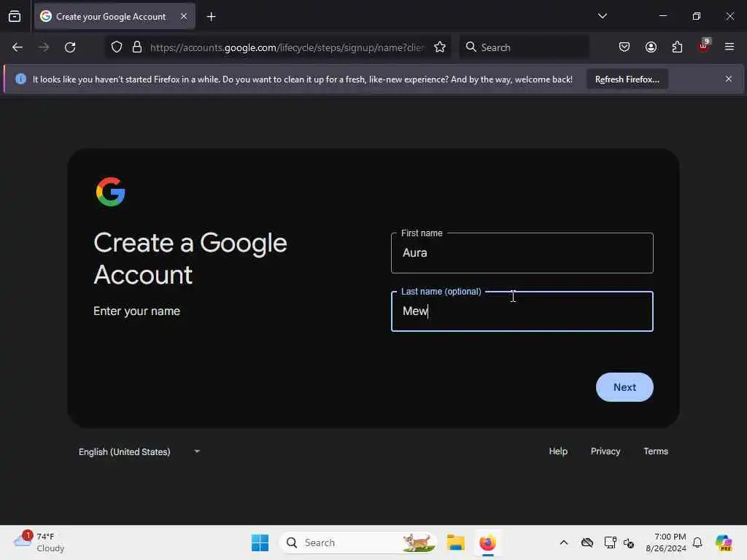Open Save to Pocket icon
Viewport: 747px width, 560px height.
(x=624, y=47)
